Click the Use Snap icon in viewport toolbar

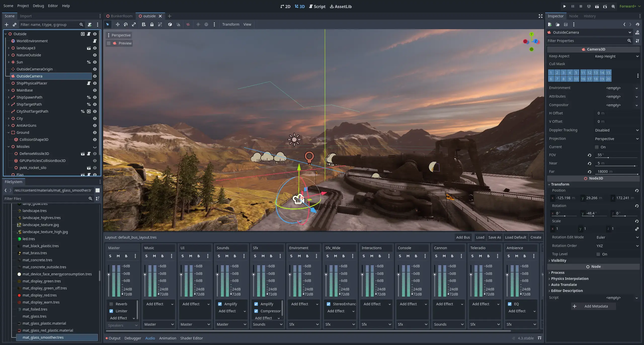pos(178,24)
